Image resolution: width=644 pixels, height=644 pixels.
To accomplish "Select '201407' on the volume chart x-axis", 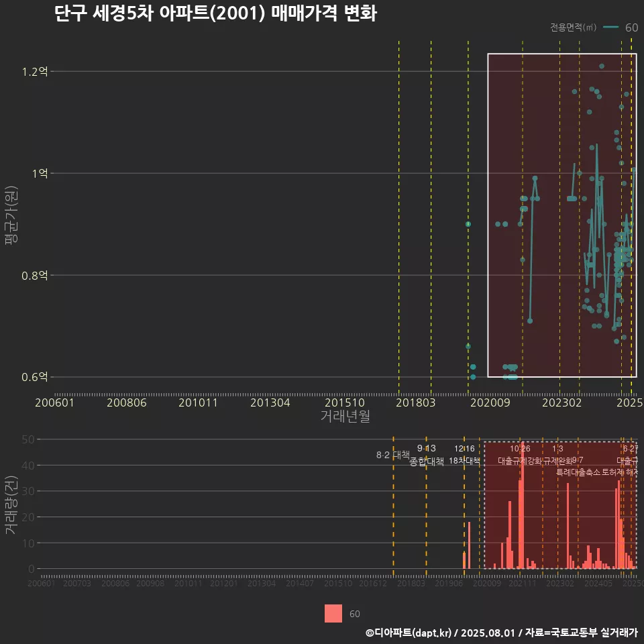I will point(300,583).
